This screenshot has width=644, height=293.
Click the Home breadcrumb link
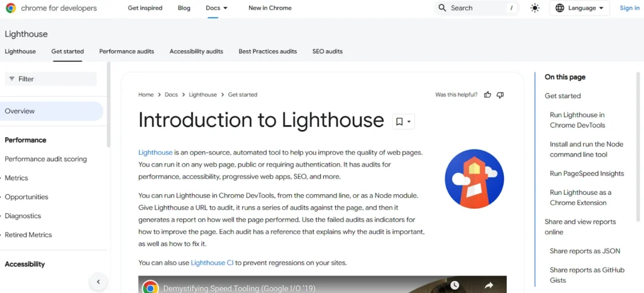(x=146, y=95)
